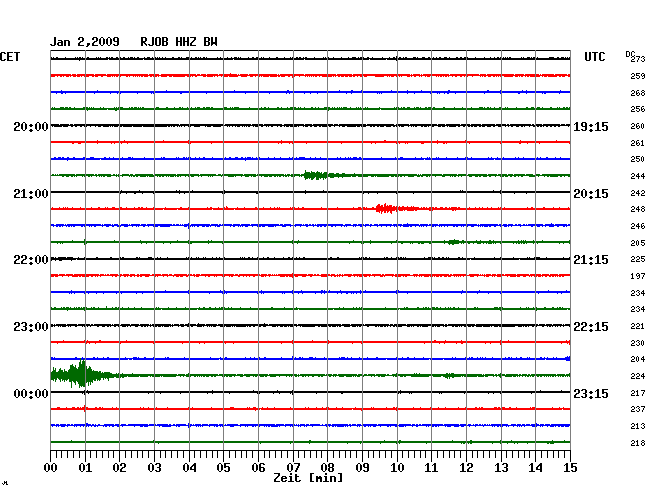Screen dimensions: 650x494
Task: Select the red seismic burst near minute 10
Action: click(396, 208)
